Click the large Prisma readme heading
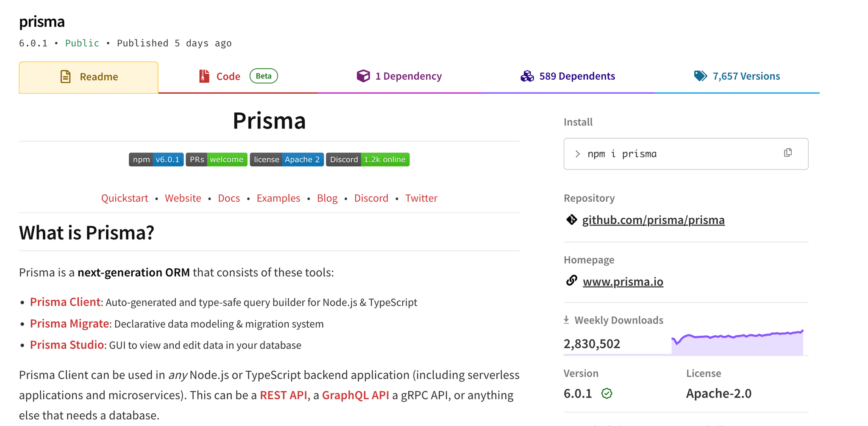Viewport: 868px width, 426px height. point(269,121)
